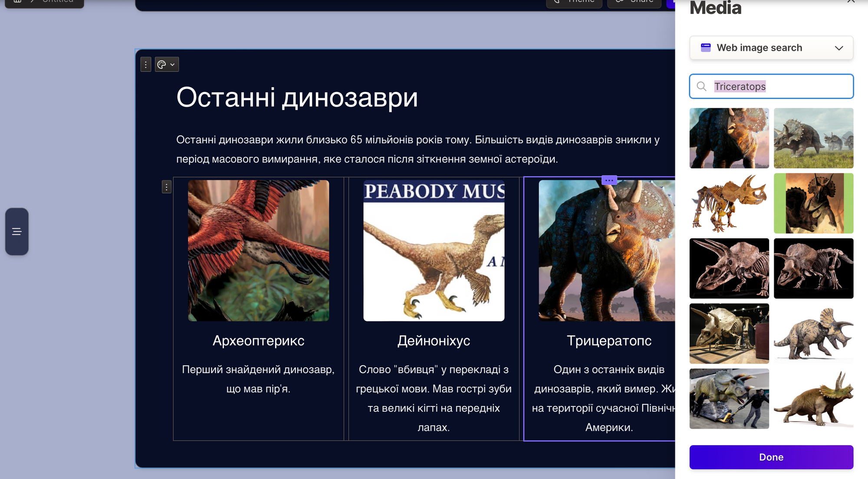
Task: Click the search magnifier icon in Media panel
Action: click(x=701, y=86)
